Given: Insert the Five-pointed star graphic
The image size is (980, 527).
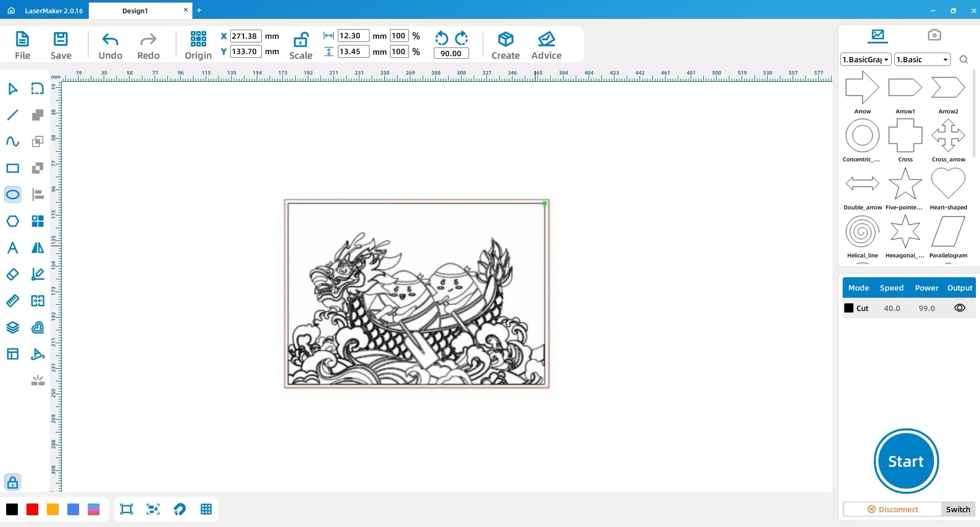Looking at the screenshot, I should 905,188.
